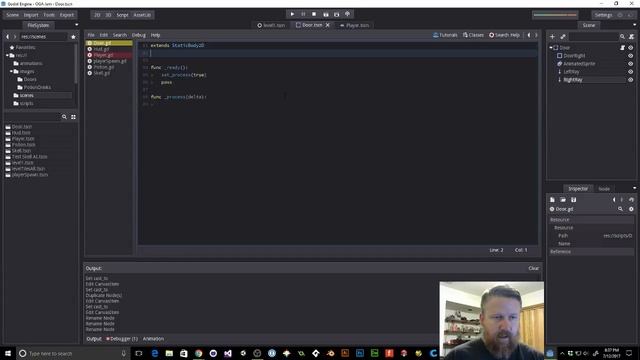Open Microsoft Edge from the taskbar
Image resolution: width=640 pixels, height=360 pixels.
(x=155, y=353)
